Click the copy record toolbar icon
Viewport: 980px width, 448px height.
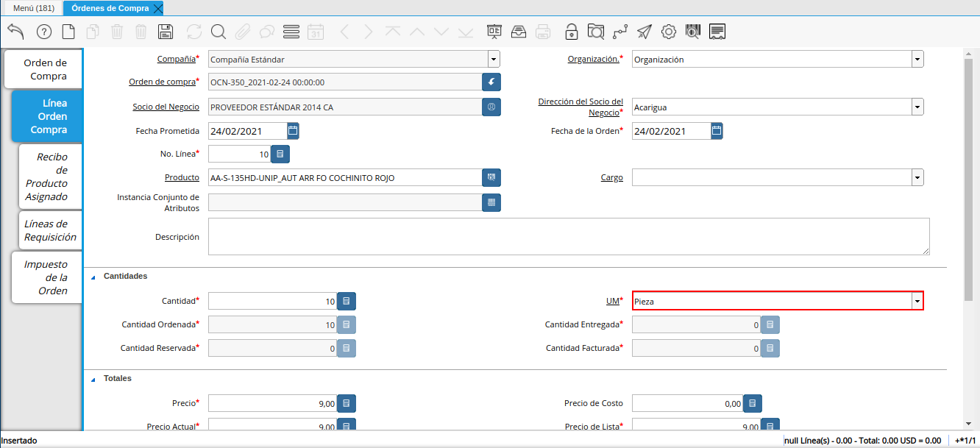(x=93, y=32)
